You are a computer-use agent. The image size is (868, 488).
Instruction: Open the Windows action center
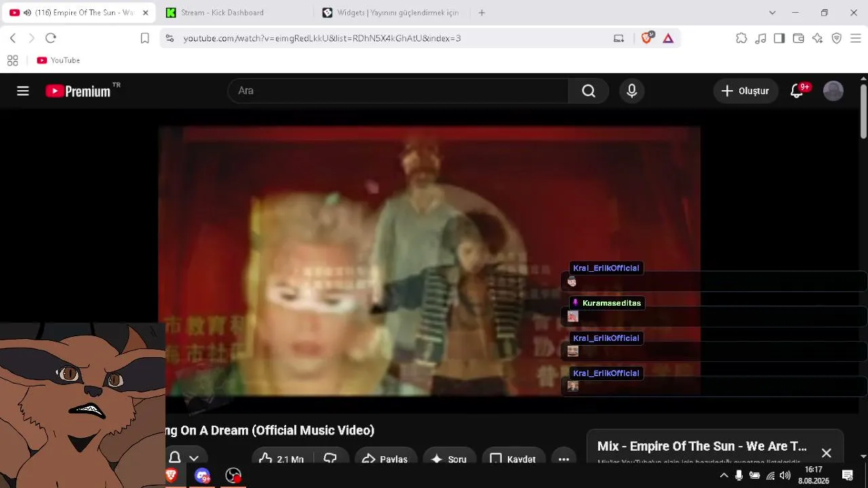(x=848, y=476)
